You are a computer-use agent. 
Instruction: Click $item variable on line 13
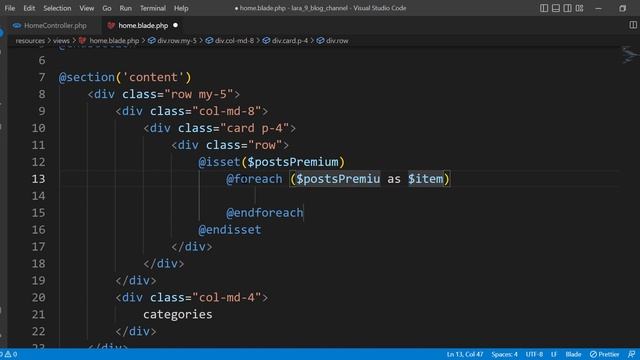click(x=426, y=179)
